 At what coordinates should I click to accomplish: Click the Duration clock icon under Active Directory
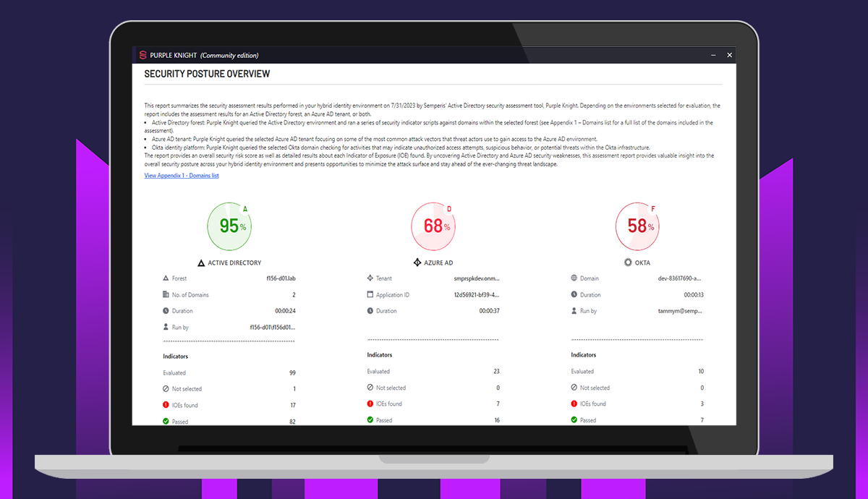(x=165, y=310)
